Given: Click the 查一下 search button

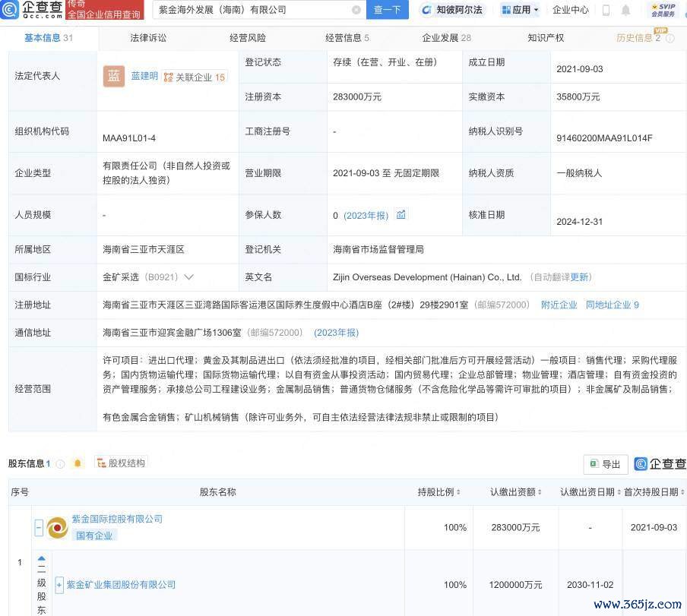Looking at the screenshot, I should coord(387,10).
